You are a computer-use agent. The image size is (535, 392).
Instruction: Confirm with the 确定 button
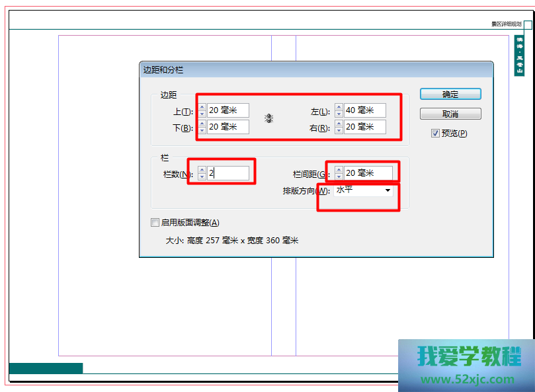450,95
